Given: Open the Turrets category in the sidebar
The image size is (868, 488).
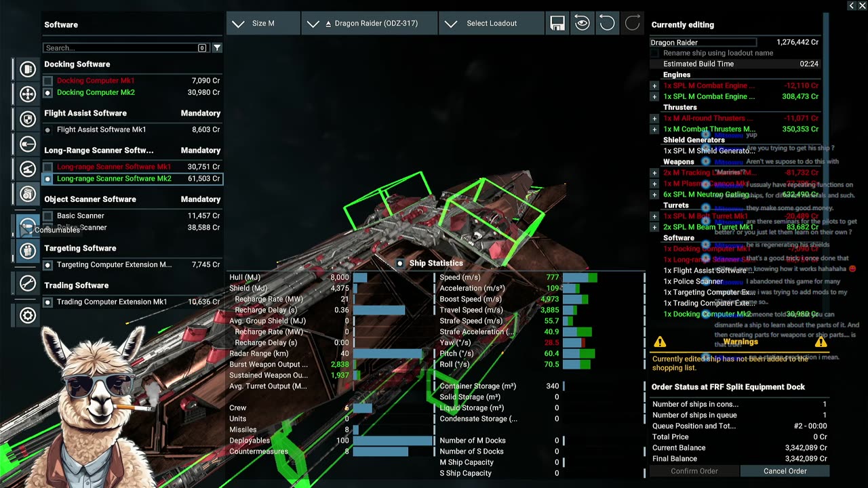Looking at the screenshot, I should point(28,169).
